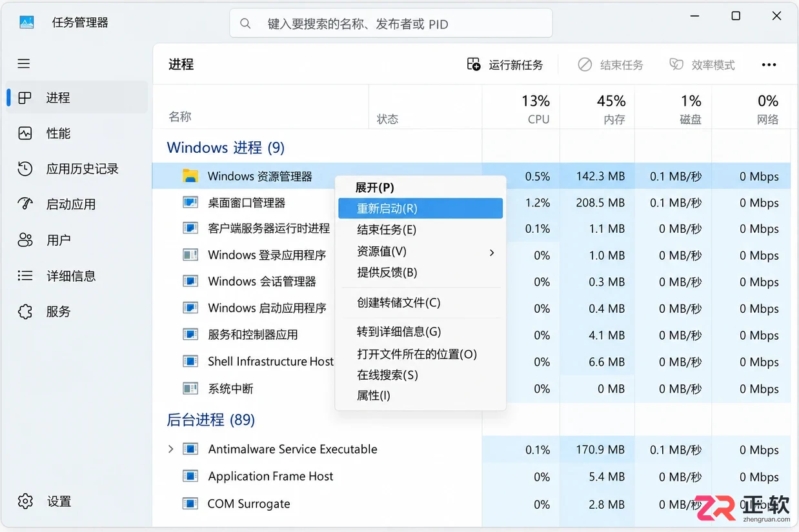This screenshot has width=799, height=532.
Task: Click the Application Frame Host icon
Action: coord(190,477)
